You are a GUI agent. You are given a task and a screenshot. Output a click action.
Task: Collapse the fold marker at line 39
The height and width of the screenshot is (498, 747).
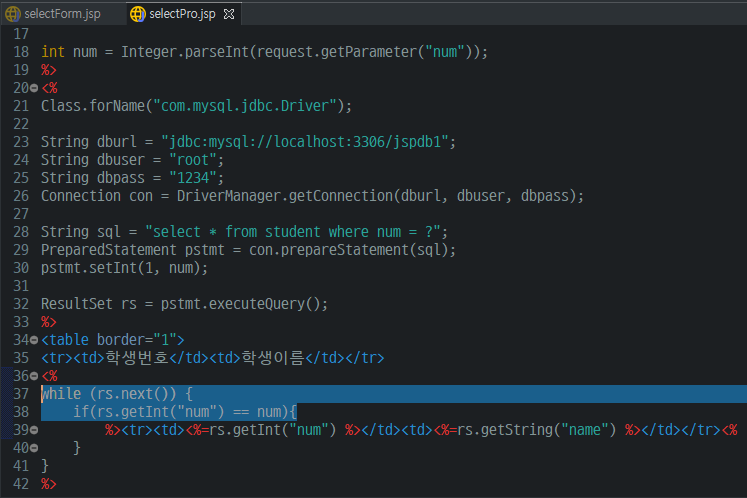(x=34, y=430)
